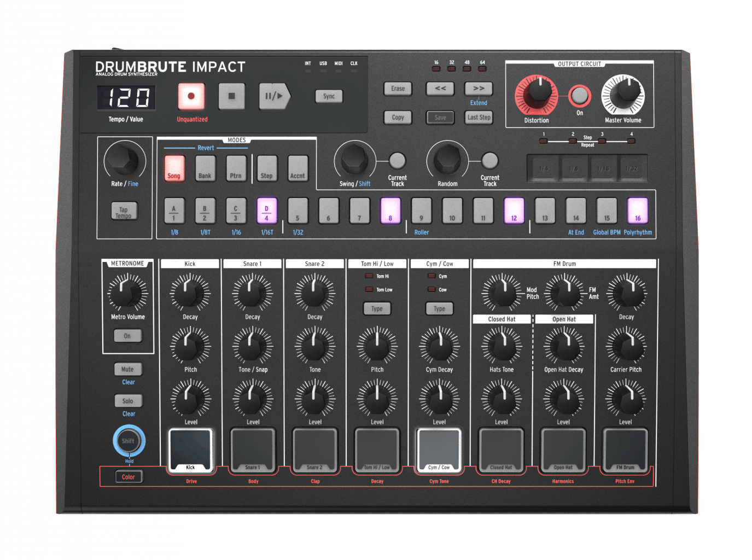Click the Play/Pause transport button
752x560 pixels.
(275, 96)
